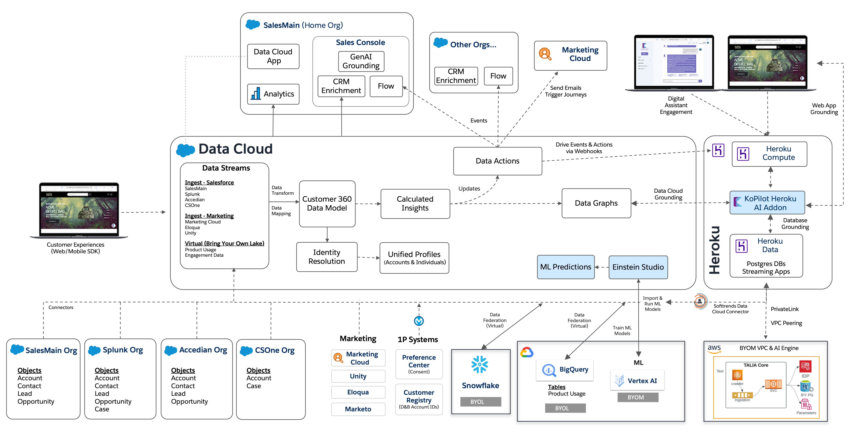Click the Marketing Cloud magnifier icon at top

click(545, 54)
